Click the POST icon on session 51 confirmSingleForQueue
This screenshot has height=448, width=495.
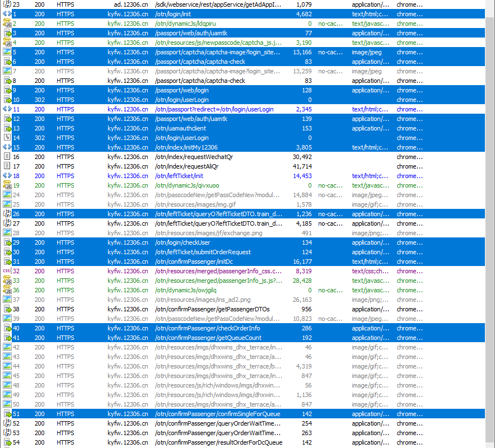coord(7,414)
